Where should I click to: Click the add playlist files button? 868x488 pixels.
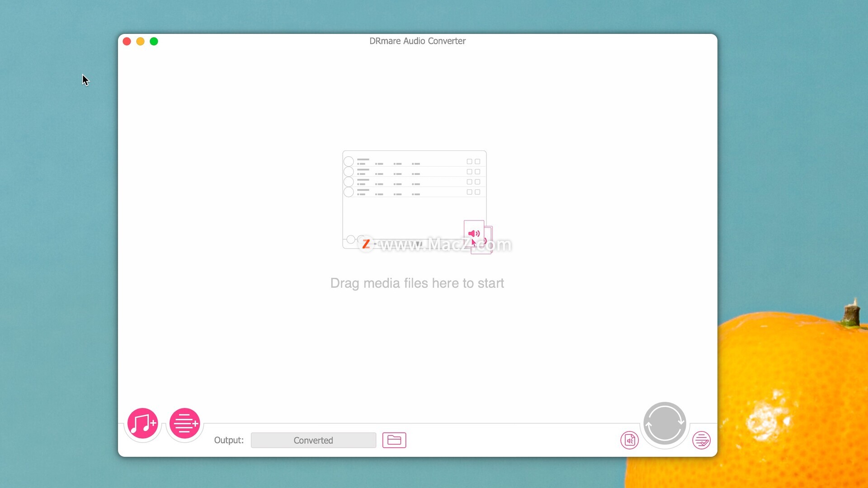pos(184,423)
